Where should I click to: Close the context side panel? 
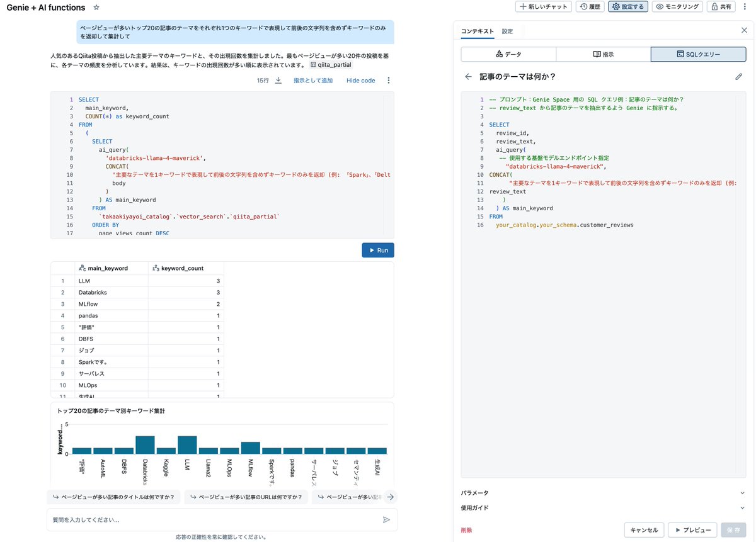(x=743, y=30)
